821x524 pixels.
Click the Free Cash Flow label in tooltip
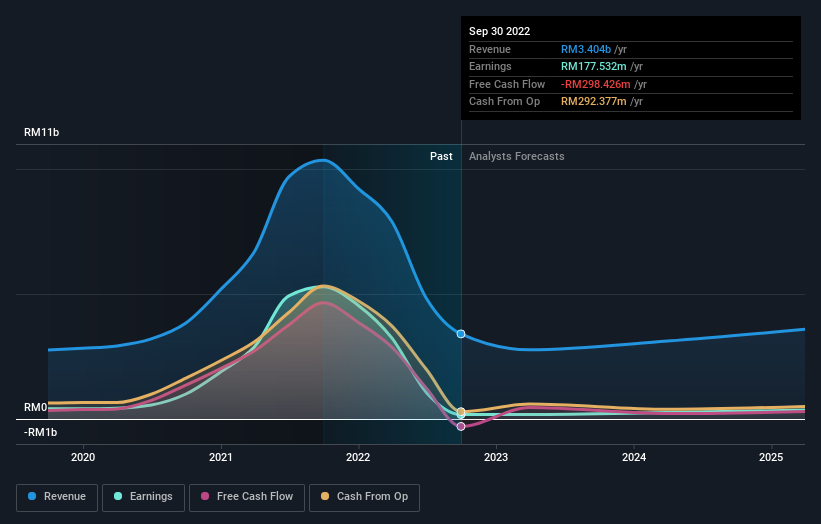(507, 84)
